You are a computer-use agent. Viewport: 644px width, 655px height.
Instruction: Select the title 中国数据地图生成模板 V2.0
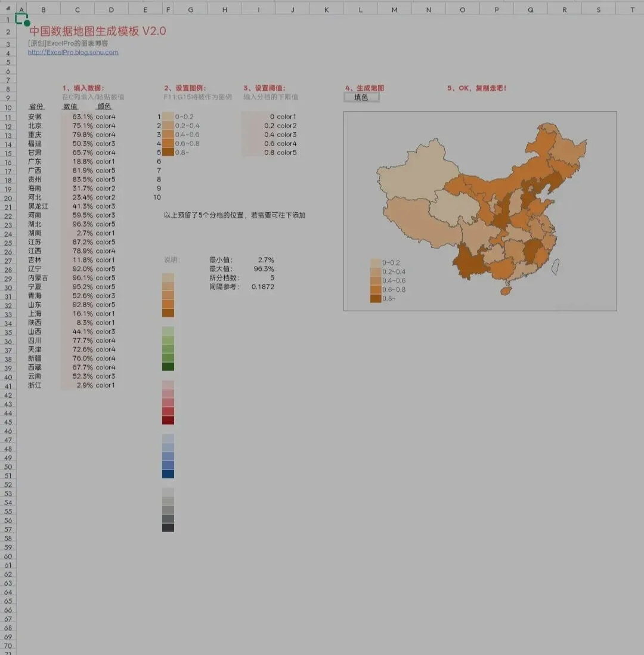pyautogui.click(x=98, y=31)
